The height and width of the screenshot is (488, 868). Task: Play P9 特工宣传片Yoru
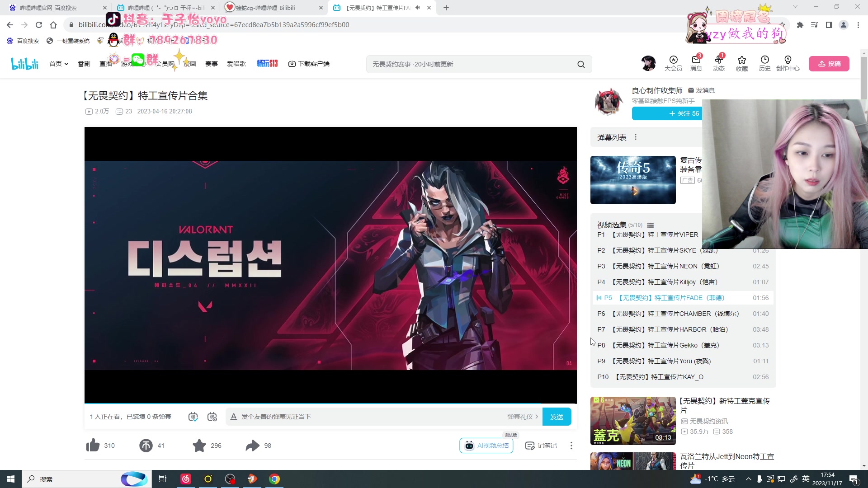683,361
